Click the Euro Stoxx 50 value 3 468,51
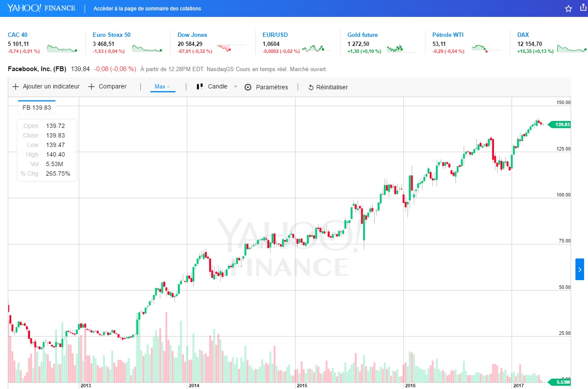588x389 pixels. pos(104,44)
